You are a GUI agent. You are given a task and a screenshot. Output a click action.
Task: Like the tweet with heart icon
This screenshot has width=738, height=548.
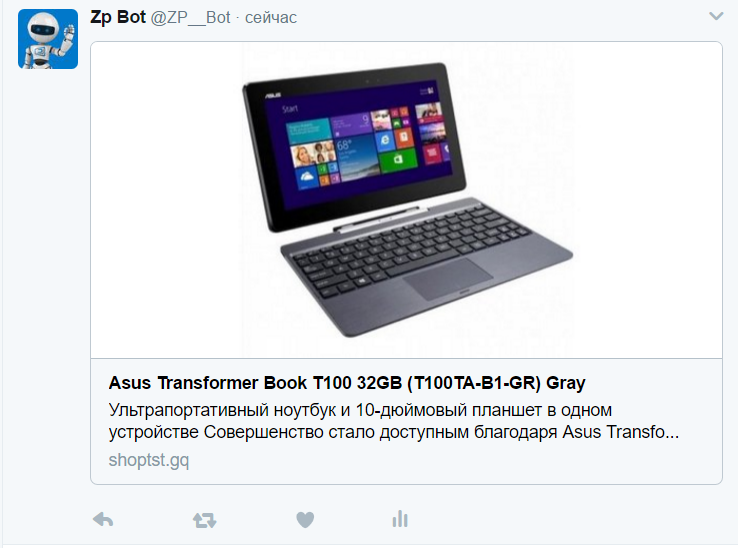305,520
